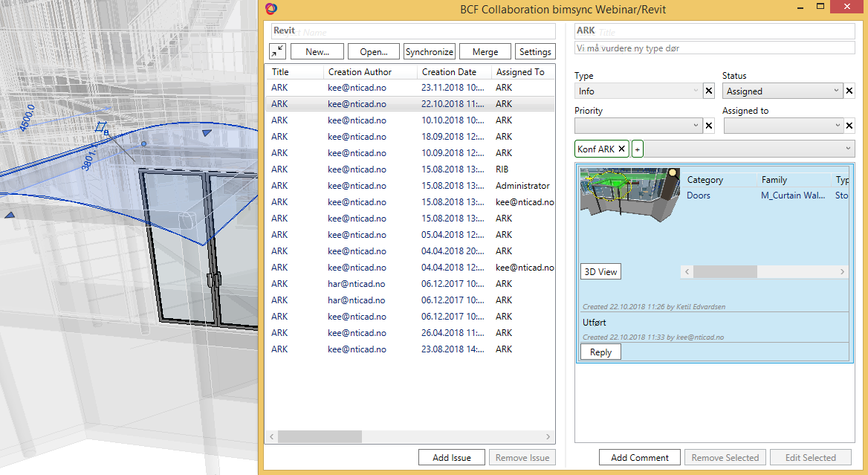The width and height of the screenshot is (868, 475).
Task: Clear the Priority filter with its X icon
Action: coord(708,125)
